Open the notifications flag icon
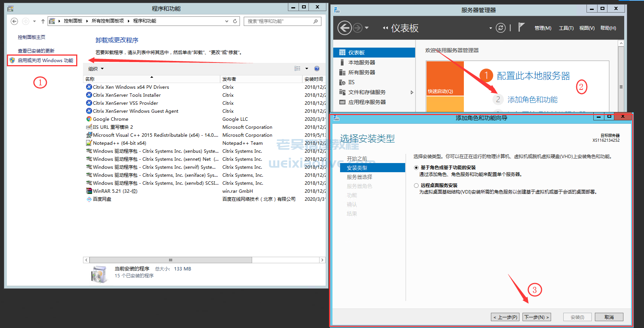This screenshot has width=644, height=328. [x=521, y=27]
